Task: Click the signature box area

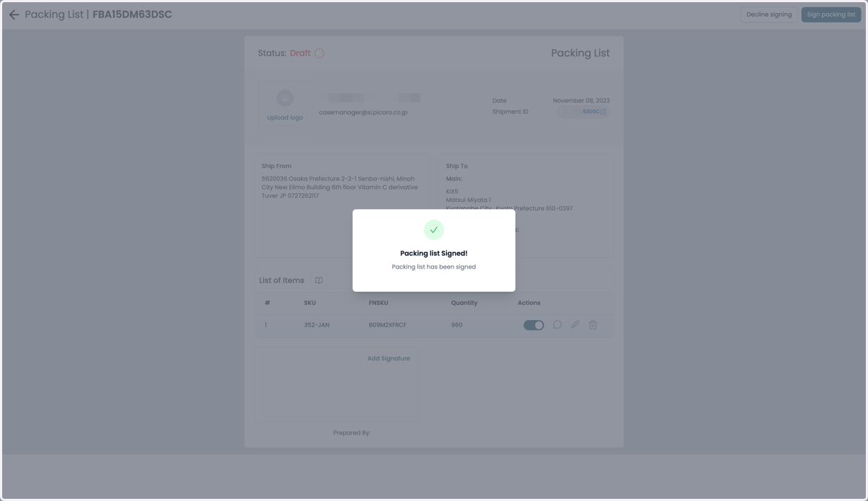Action: coord(336,384)
